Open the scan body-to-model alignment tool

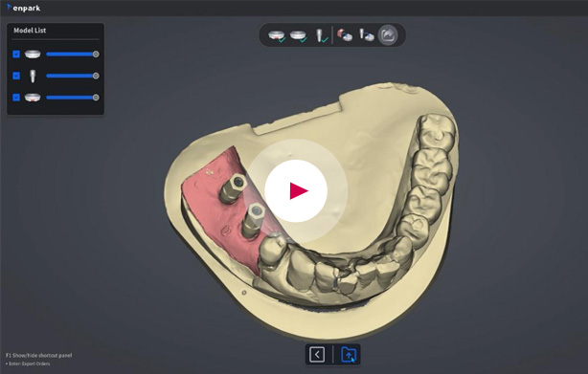click(x=367, y=35)
